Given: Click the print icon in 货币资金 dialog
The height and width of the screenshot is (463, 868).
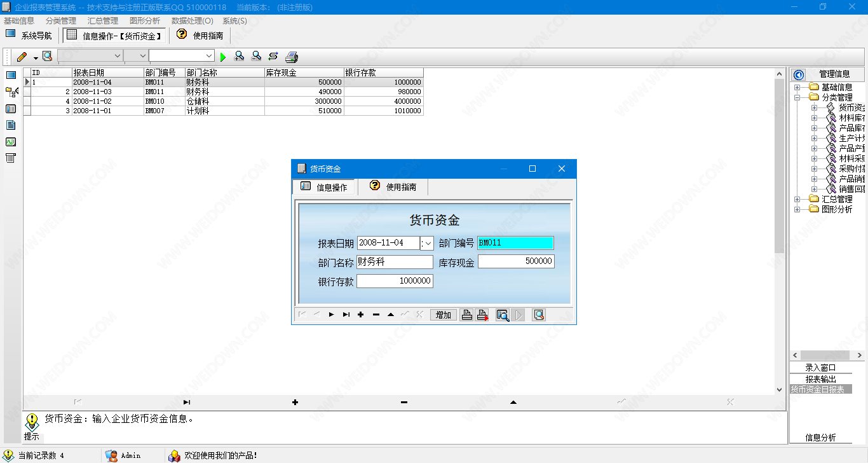Looking at the screenshot, I should tap(467, 315).
